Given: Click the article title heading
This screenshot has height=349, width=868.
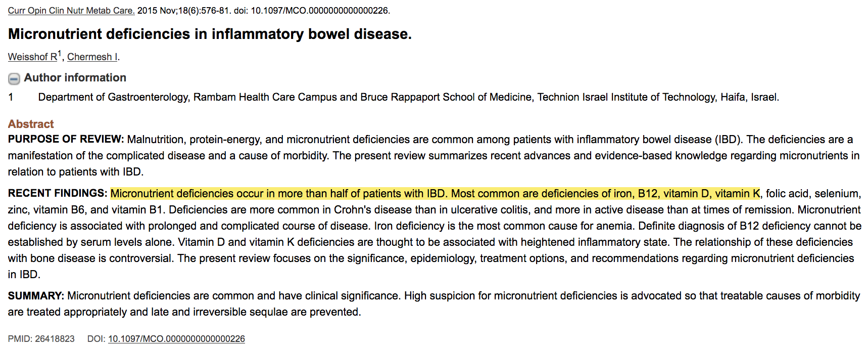Looking at the screenshot, I should pyautogui.click(x=210, y=34).
